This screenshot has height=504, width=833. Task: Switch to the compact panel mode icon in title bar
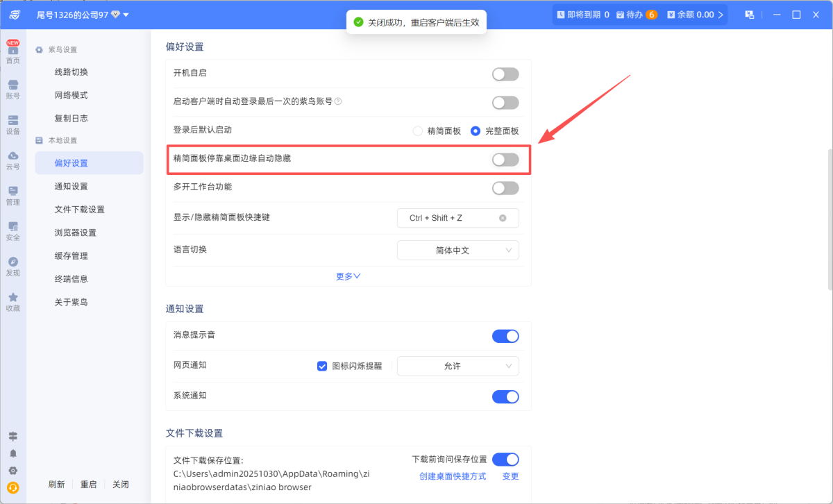click(750, 15)
